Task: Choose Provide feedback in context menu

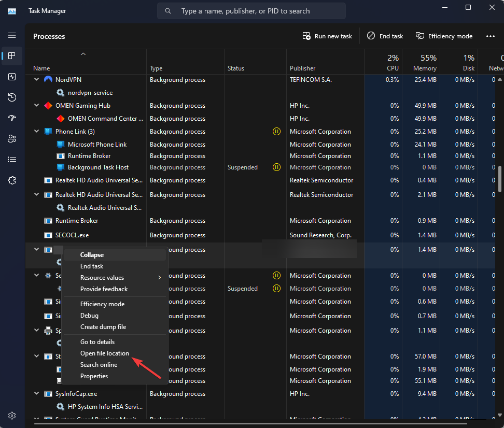Action: point(115,289)
